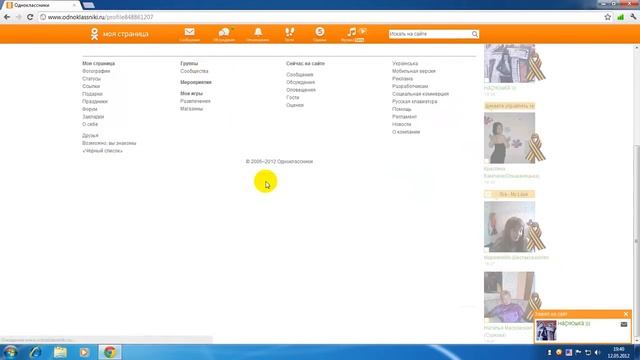Image resolution: width=640 pixels, height=360 pixels.
Task: Go to Моя страница header link
Action: pyautogui.click(x=126, y=34)
